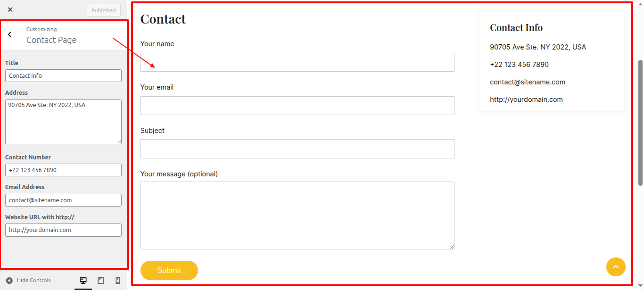
Task: Select the Website URL input field
Action: (x=63, y=230)
